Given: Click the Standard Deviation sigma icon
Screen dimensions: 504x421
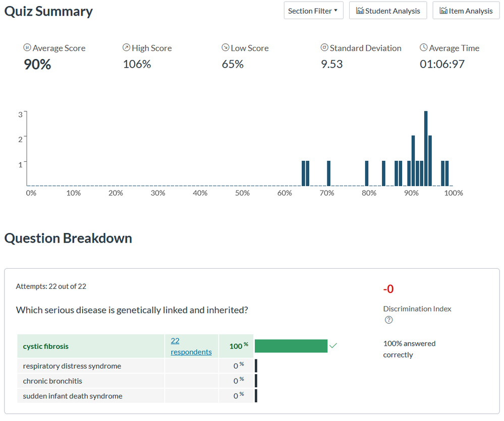Looking at the screenshot, I should pos(324,48).
